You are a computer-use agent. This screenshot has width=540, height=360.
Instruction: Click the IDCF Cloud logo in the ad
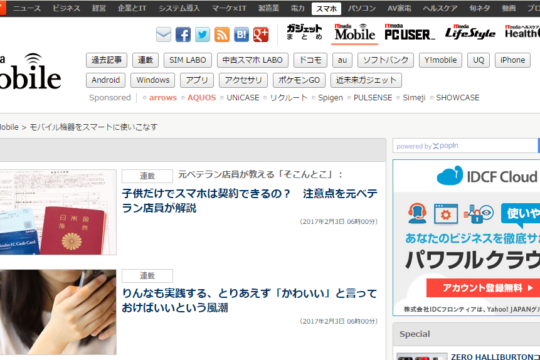click(487, 176)
